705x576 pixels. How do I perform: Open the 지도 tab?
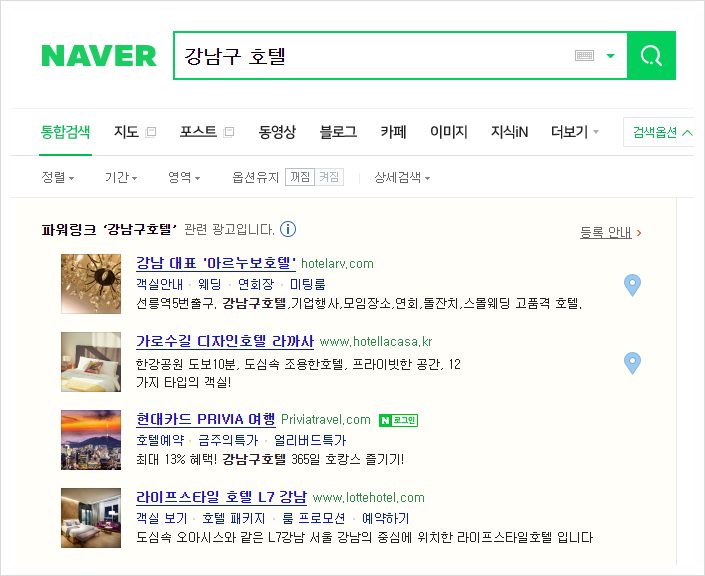pyautogui.click(x=126, y=132)
